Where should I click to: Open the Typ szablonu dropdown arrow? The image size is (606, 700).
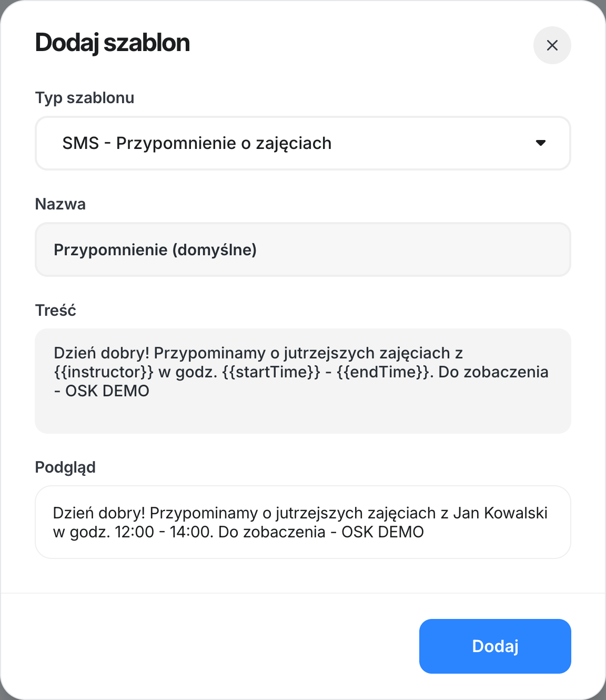point(540,143)
